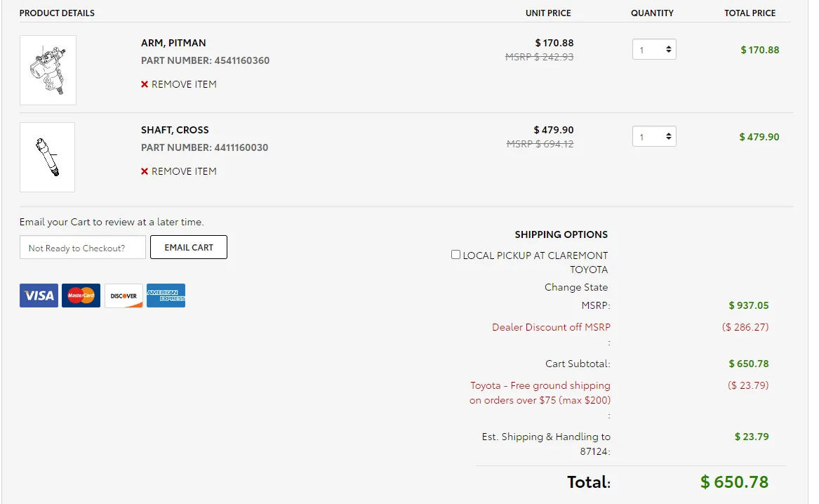
Task: Click the Dealer Discount off MSRP label
Action: tap(551, 327)
